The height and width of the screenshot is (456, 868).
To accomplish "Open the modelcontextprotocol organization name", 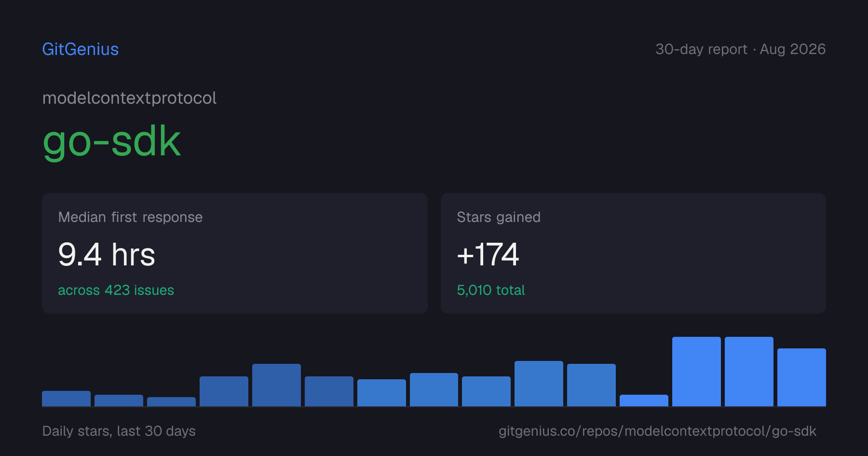I will (x=129, y=98).
